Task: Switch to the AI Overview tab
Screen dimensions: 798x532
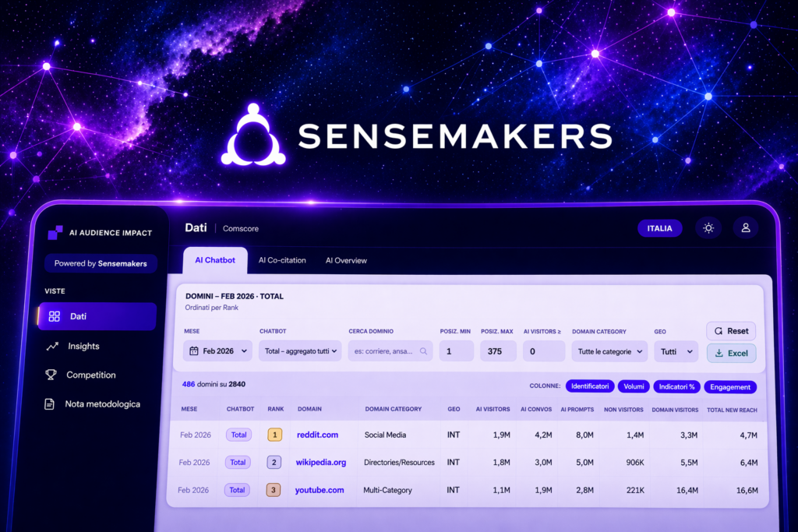Action: point(346,260)
